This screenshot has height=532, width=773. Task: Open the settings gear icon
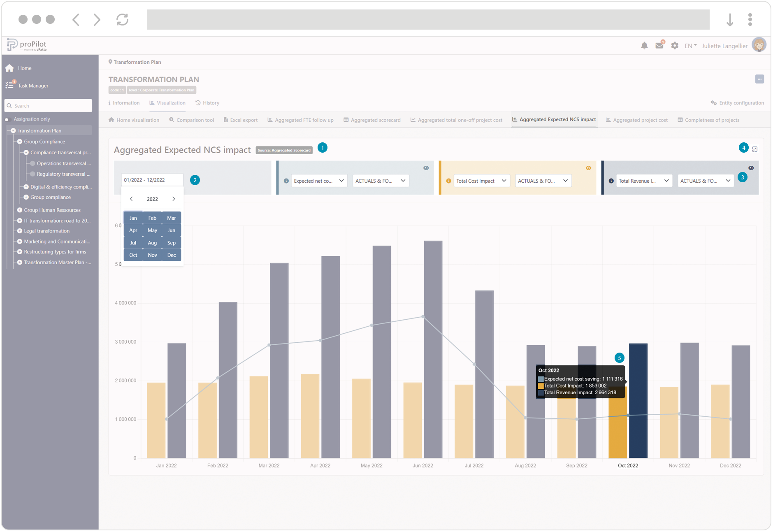click(675, 46)
